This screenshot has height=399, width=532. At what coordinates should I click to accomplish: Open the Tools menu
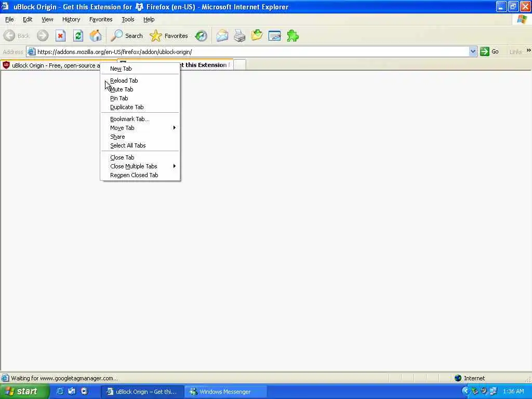[x=128, y=19]
